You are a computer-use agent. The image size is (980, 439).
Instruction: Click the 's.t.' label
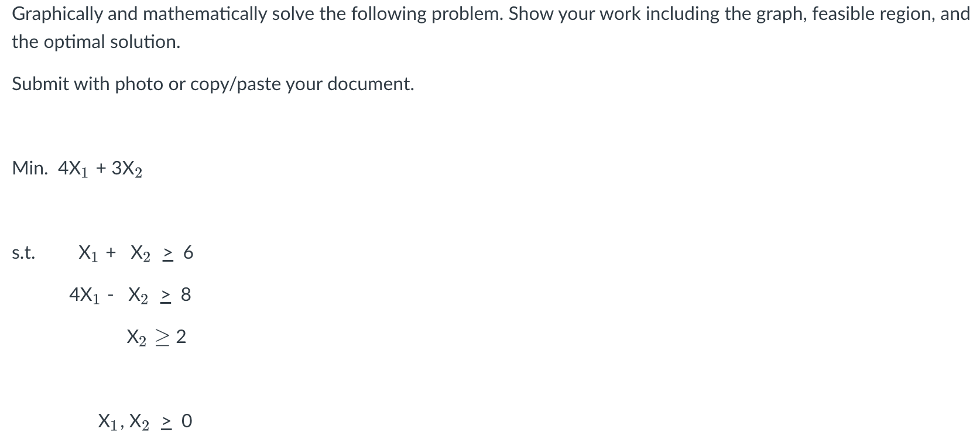pyautogui.click(x=23, y=253)
